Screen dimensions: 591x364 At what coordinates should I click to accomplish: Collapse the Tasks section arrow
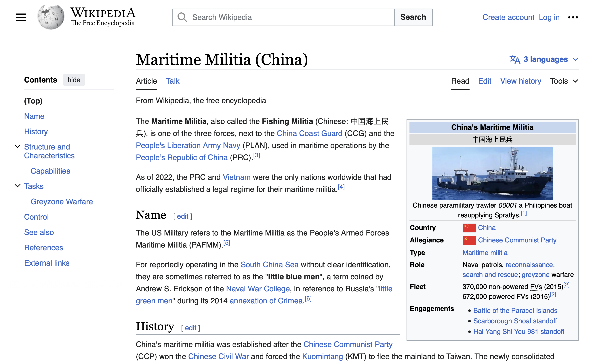18,186
